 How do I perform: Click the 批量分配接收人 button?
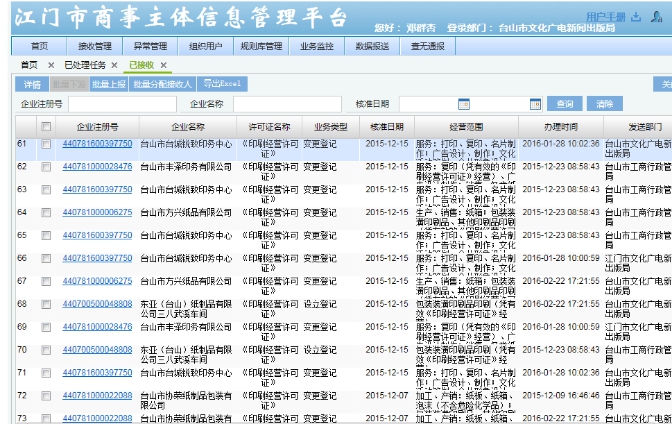162,84
